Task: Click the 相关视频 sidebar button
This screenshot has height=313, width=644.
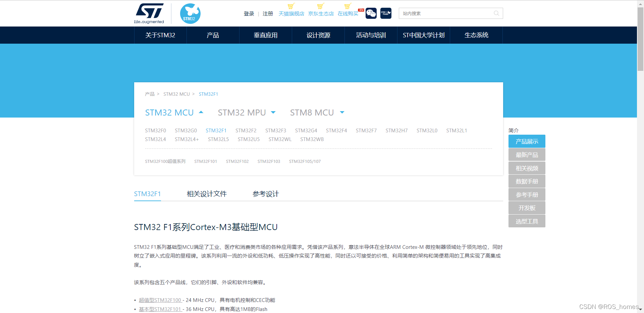Action: (x=527, y=168)
